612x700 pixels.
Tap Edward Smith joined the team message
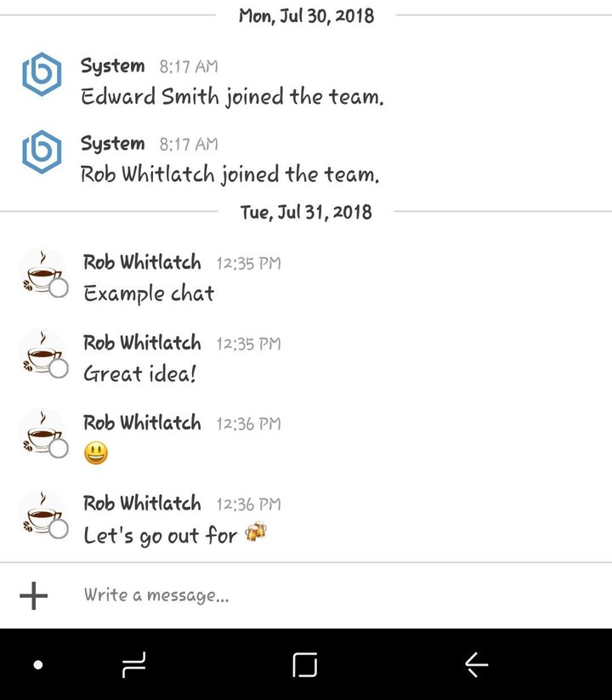pyautogui.click(x=232, y=97)
